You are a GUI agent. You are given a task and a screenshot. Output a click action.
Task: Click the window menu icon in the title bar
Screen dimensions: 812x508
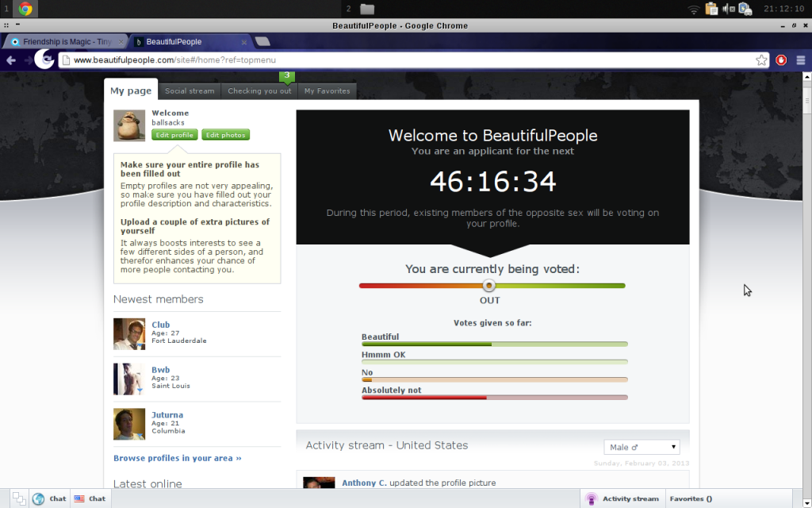(6, 25)
